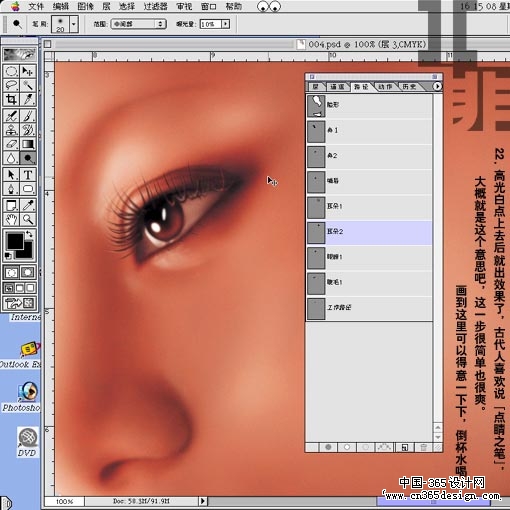Click the foreground color swatch

15,241
